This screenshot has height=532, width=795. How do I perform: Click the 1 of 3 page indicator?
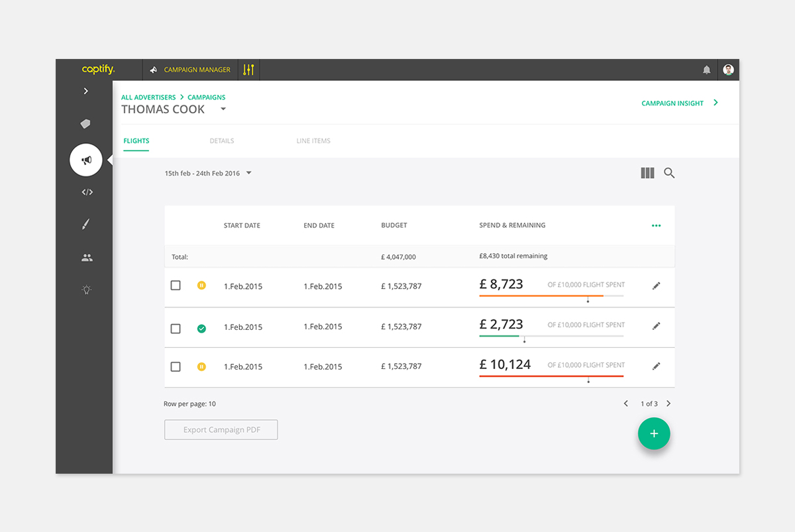pos(649,403)
